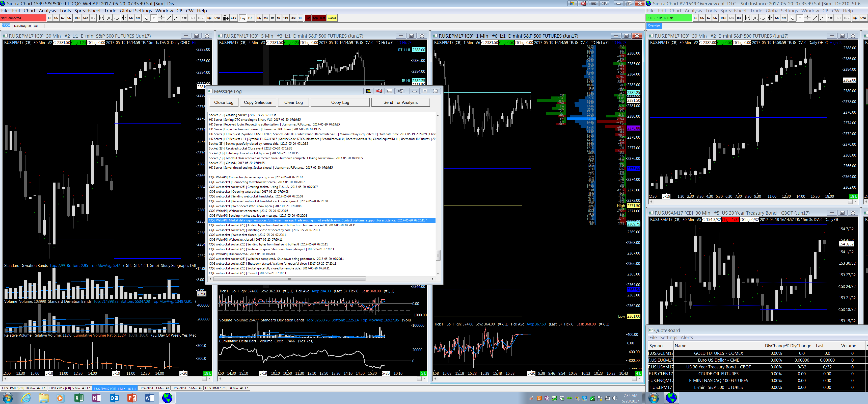Click the Copy Selection button
This screenshot has width=868, height=404.
(x=258, y=102)
